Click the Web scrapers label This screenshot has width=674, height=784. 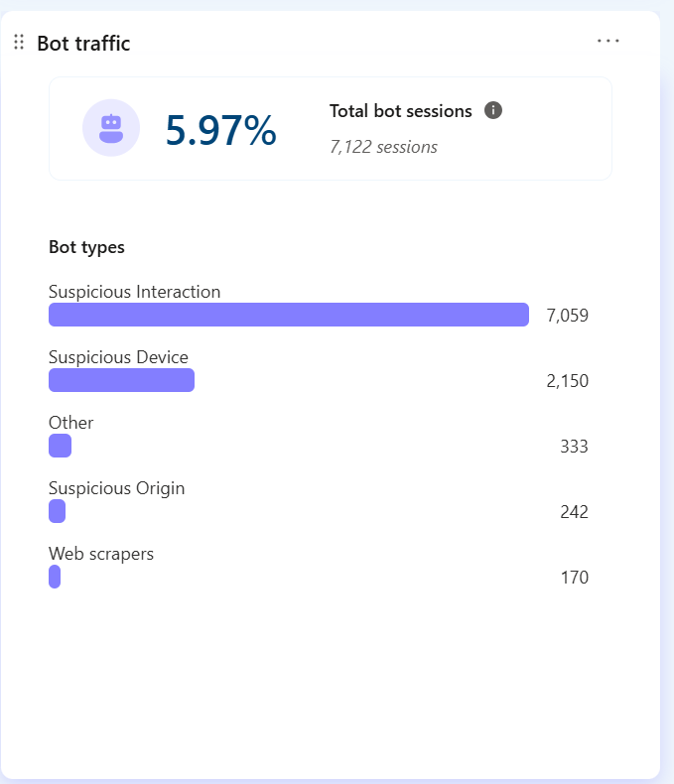pos(101,554)
